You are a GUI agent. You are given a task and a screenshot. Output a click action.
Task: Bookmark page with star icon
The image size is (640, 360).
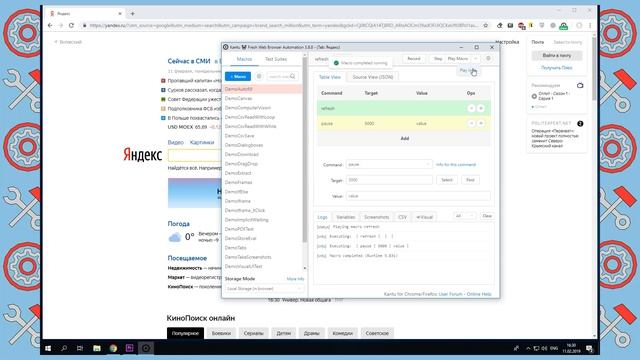point(485,25)
